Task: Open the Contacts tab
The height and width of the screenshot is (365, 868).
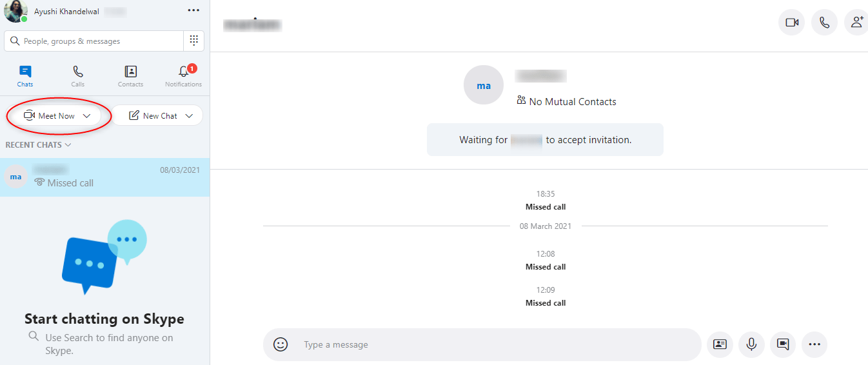Action: [130, 76]
